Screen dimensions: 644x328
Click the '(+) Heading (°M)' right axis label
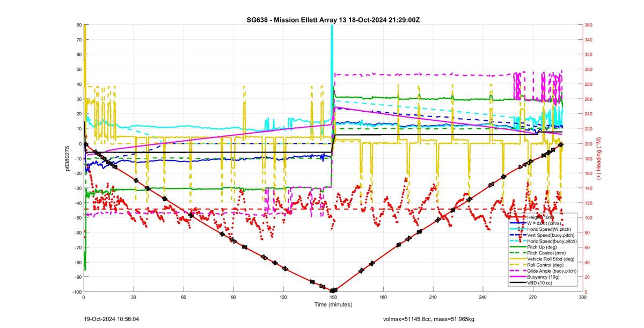tap(599, 158)
